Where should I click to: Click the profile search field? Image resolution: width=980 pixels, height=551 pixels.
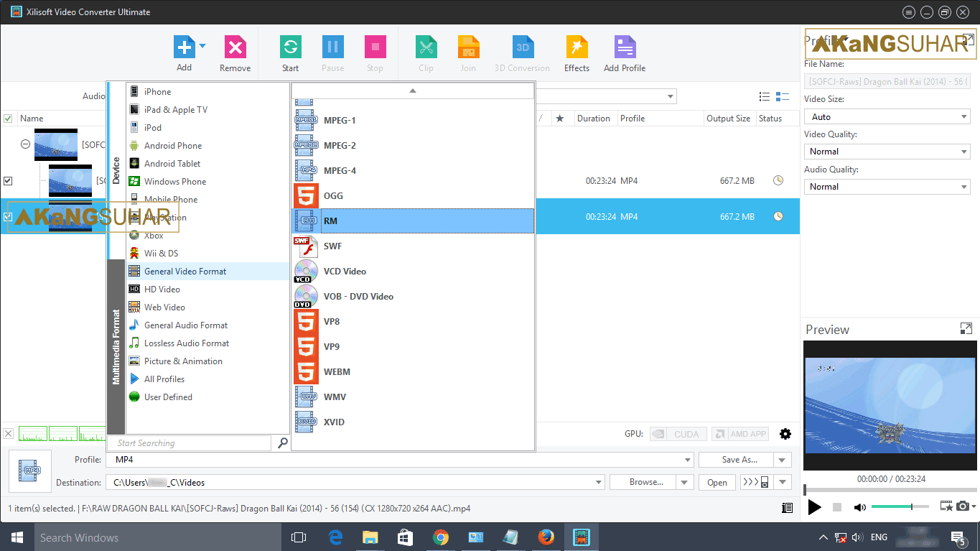click(x=190, y=443)
